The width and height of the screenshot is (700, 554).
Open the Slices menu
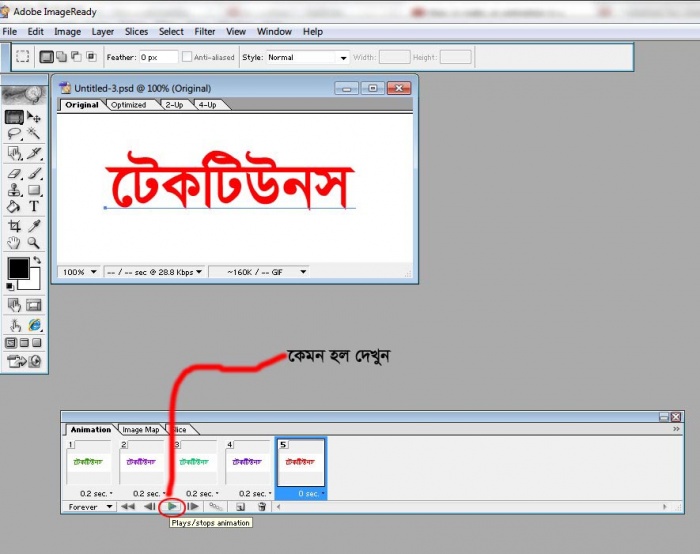[x=136, y=32]
